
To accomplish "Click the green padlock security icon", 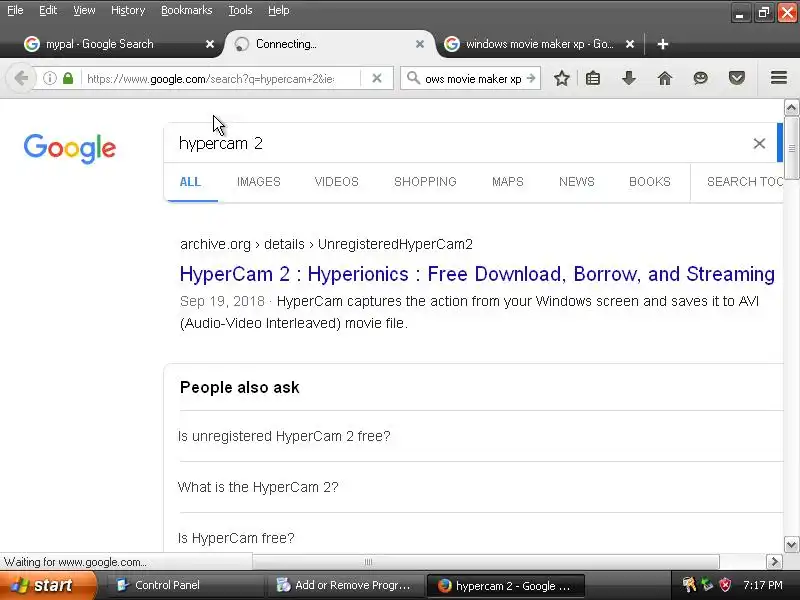I will [68, 79].
